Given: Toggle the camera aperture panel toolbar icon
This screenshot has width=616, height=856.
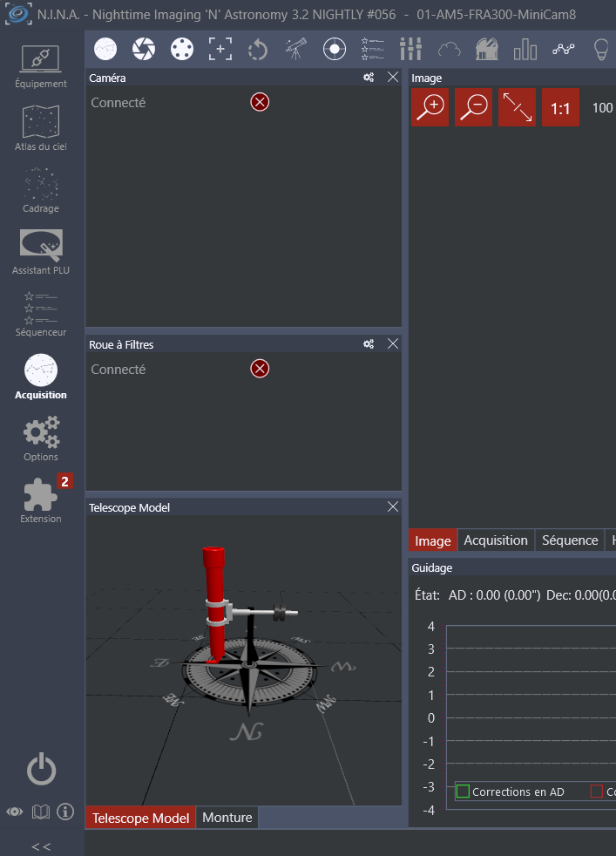Looking at the screenshot, I should [144, 49].
